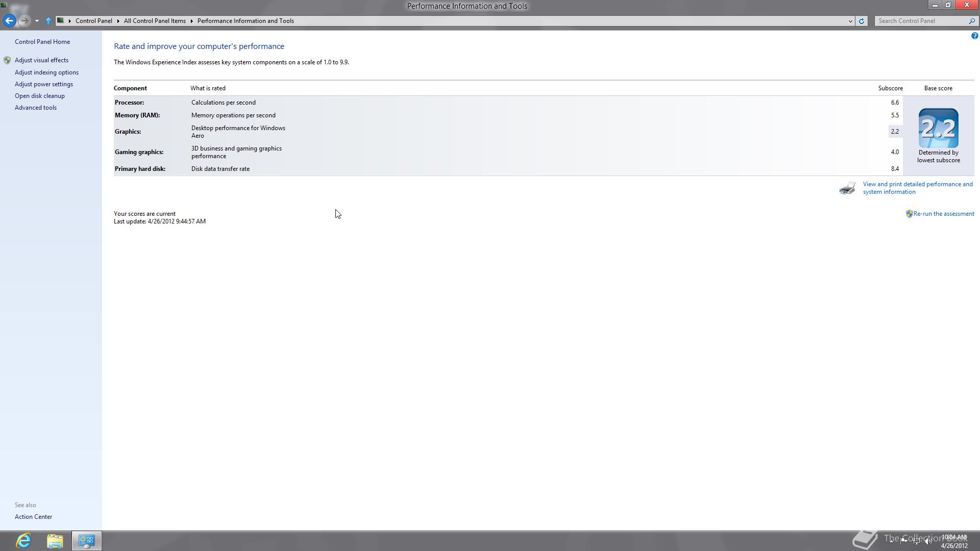Refresh the Performance Information page

tap(862, 21)
